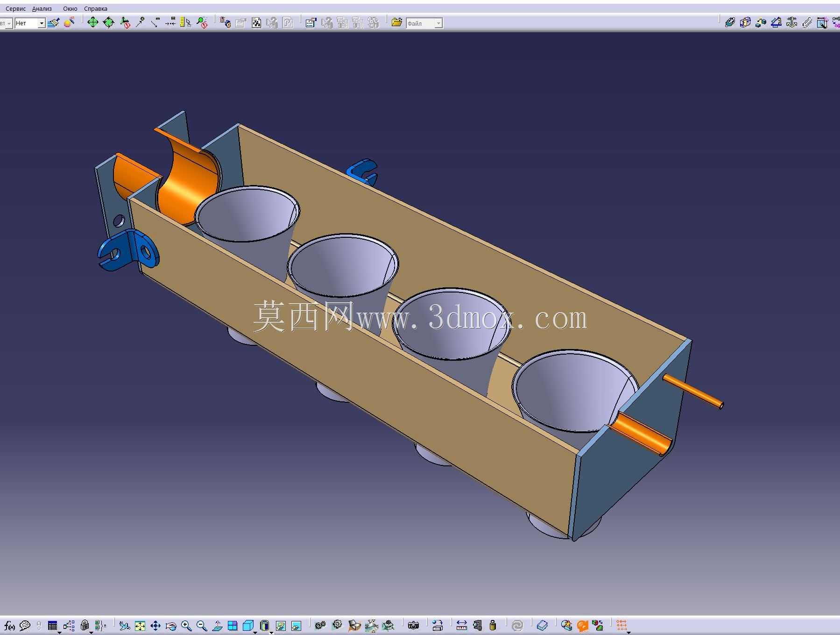Click the multi-view windows icon
The width and height of the screenshot is (840, 635).
232,625
